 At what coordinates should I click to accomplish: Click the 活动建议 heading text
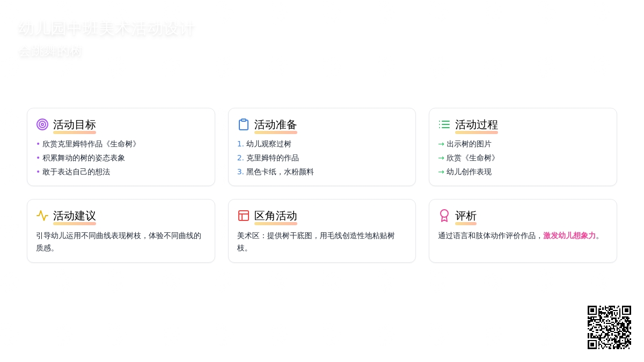[74, 216]
